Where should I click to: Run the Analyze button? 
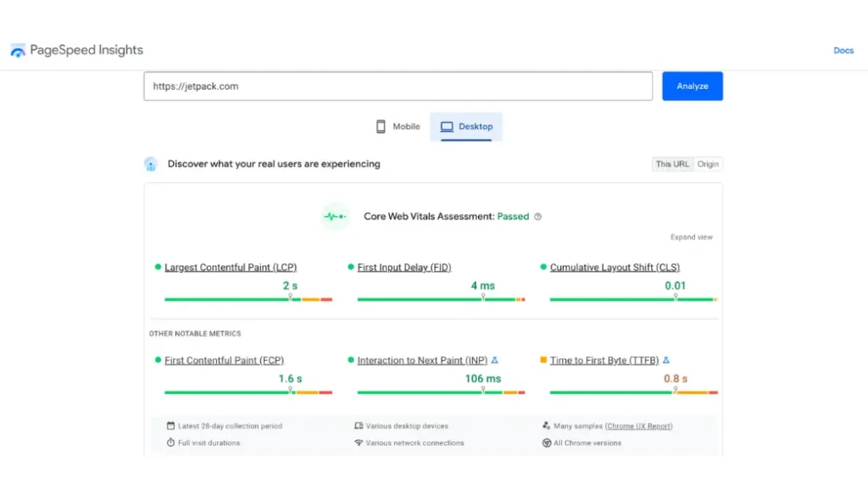click(692, 86)
